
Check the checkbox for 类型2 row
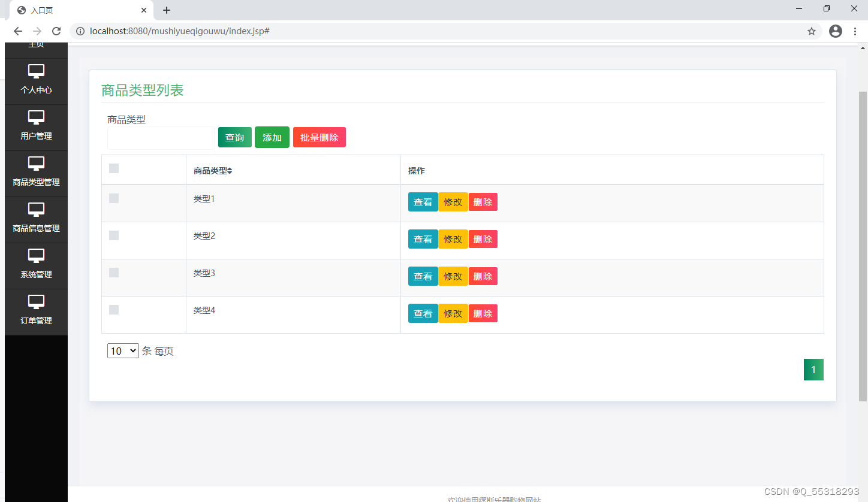click(114, 235)
